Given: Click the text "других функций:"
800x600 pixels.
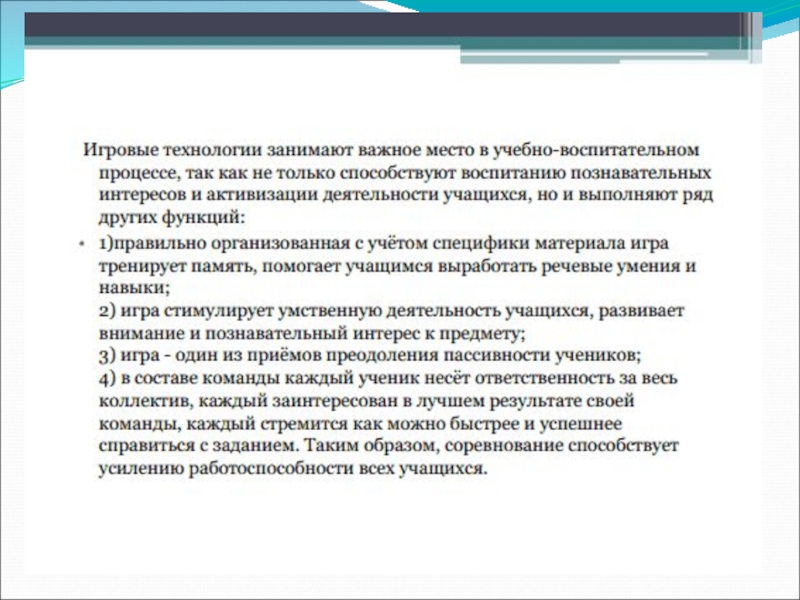Looking at the screenshot, I should coord(172,218).
